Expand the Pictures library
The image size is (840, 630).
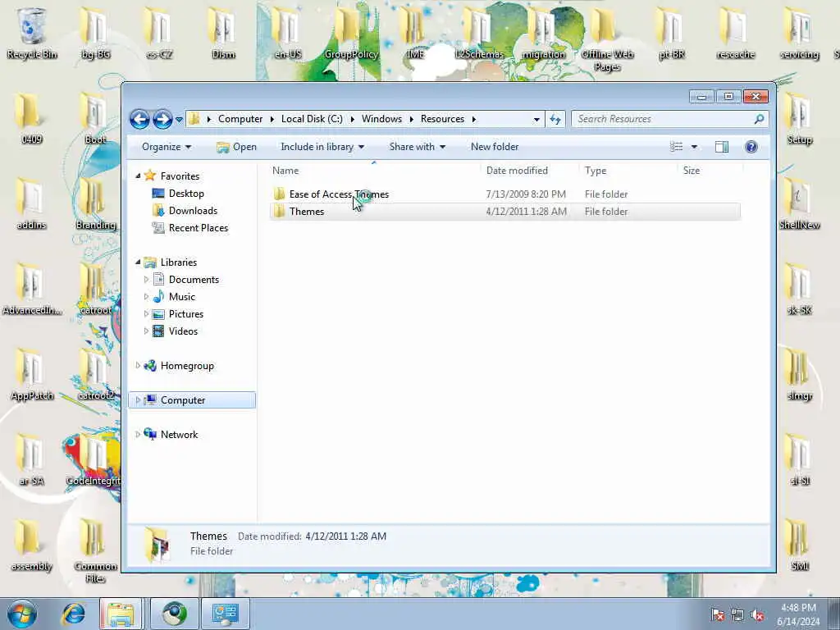coord(146,314)
